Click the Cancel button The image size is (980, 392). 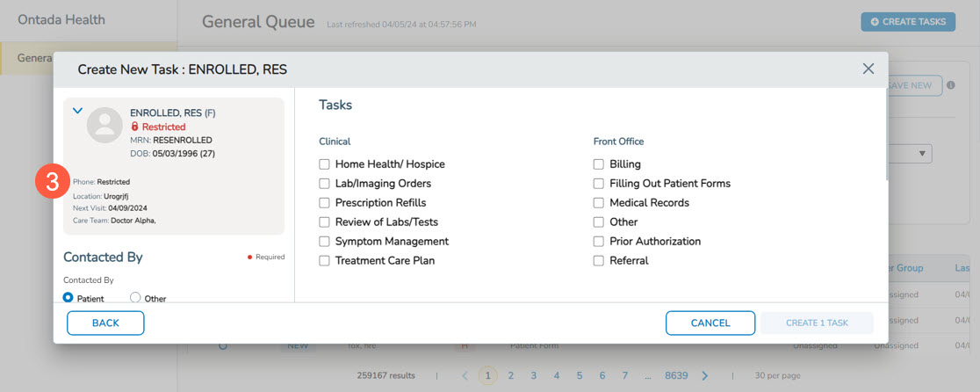point(710,323)
